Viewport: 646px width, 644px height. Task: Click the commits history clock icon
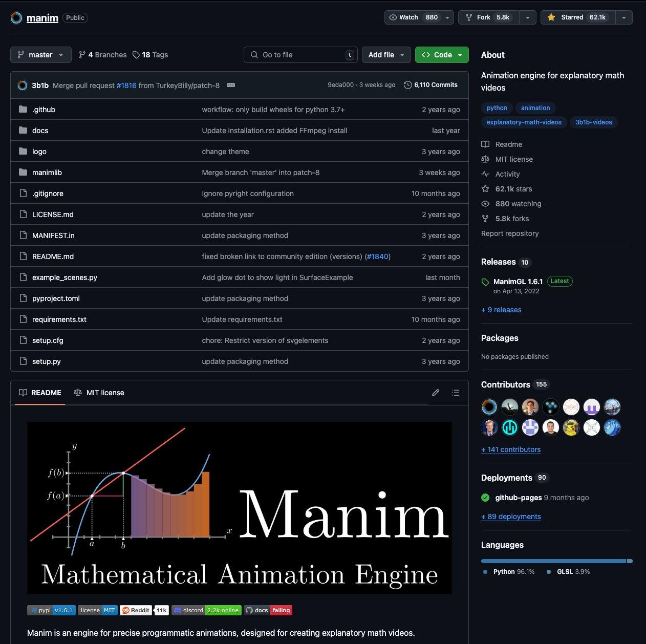pos(408,85)
